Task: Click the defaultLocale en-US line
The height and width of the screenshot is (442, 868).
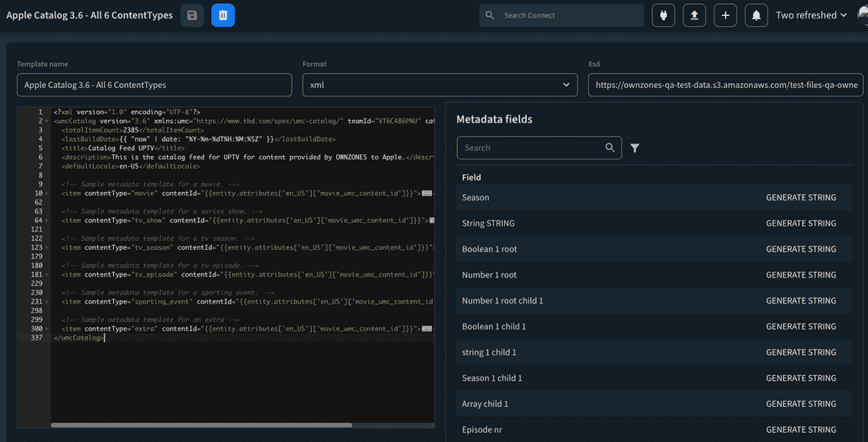Action: pyautogui.click(x=131, y=166)
